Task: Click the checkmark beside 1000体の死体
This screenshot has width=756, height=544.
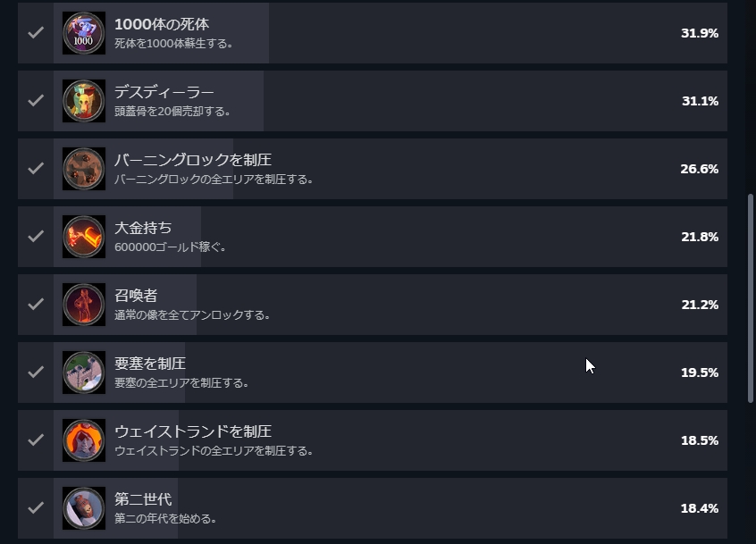Action: pyautogui.click(x=36, y=33)
